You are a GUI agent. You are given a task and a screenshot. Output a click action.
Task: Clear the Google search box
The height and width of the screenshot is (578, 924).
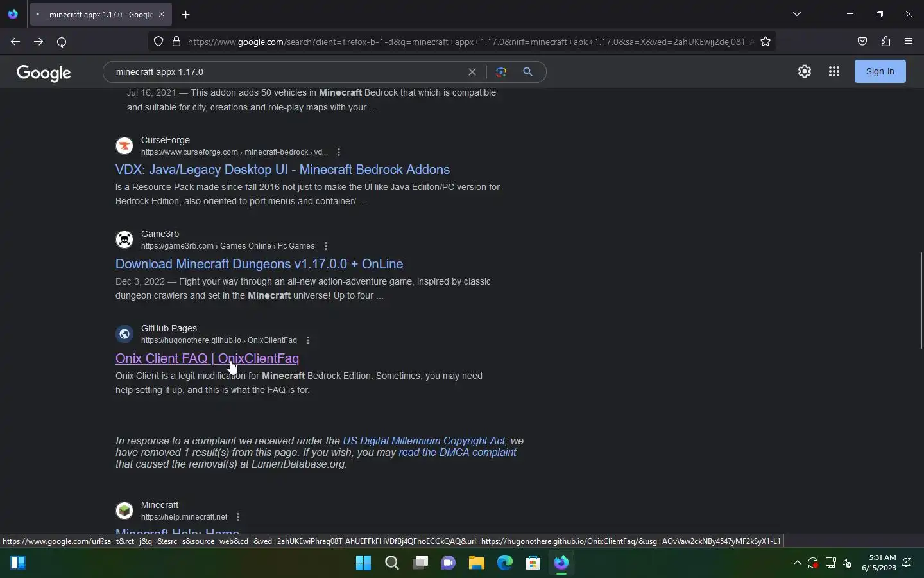click(x=472, y=72)
